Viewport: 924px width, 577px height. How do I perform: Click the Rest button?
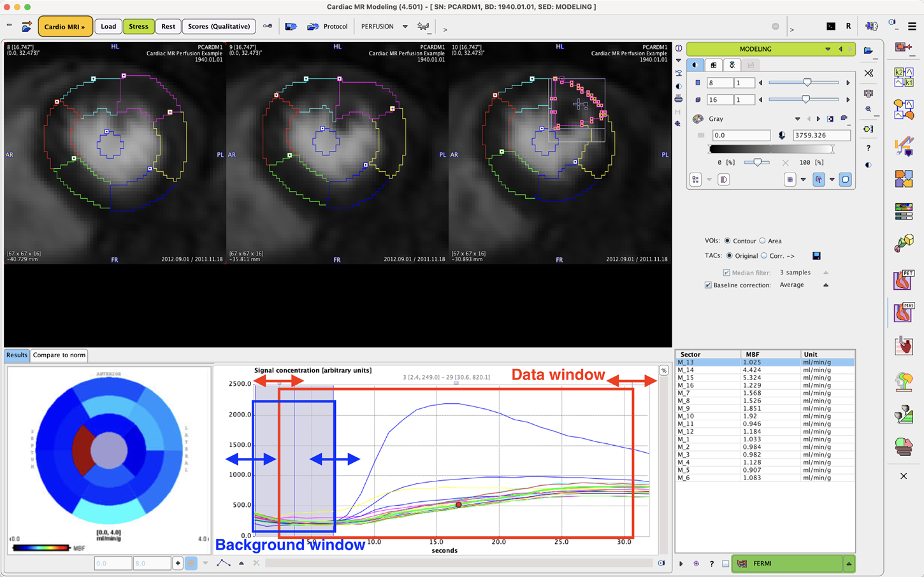(168, 27)
